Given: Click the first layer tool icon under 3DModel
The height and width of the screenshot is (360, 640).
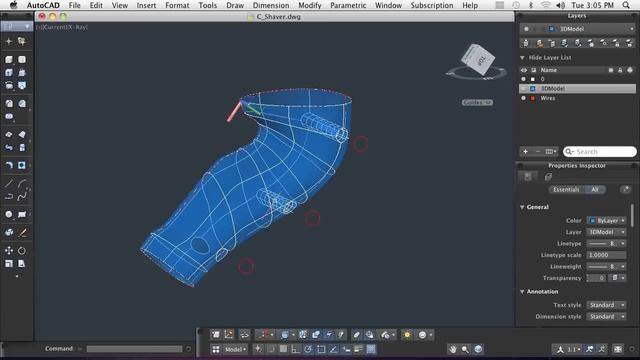Looking at the screenshot, I should point(526,43).
